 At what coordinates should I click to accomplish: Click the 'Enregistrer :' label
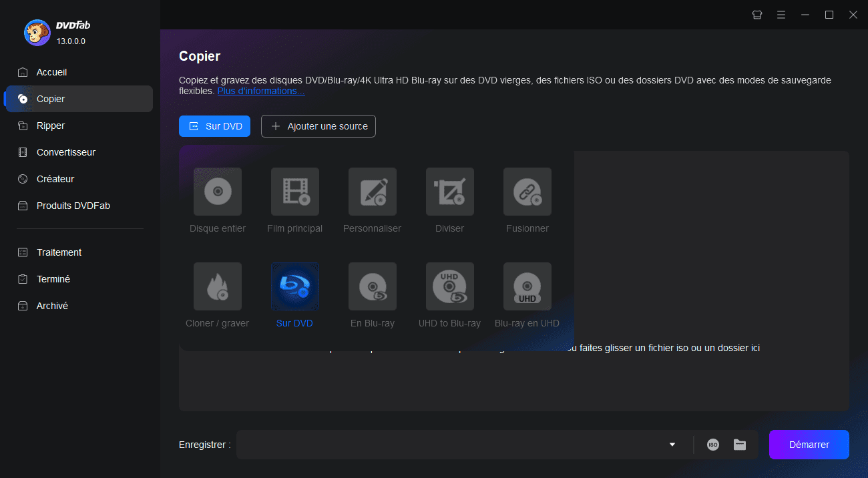(x=205, y=445)
